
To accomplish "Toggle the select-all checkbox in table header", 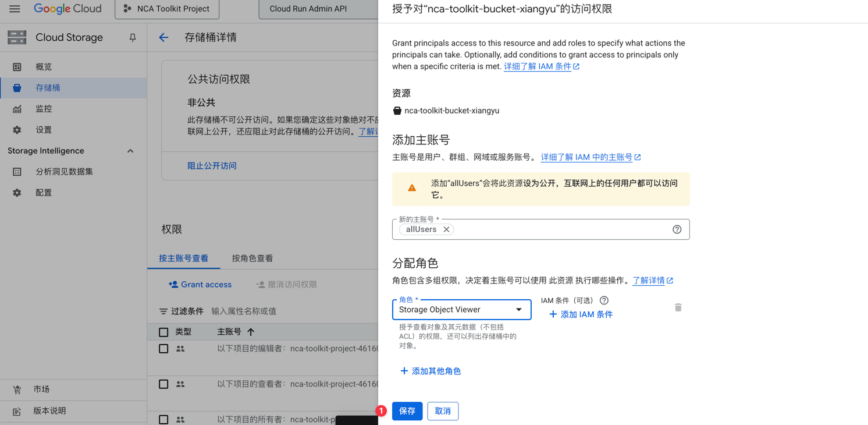I will (163, 332).
